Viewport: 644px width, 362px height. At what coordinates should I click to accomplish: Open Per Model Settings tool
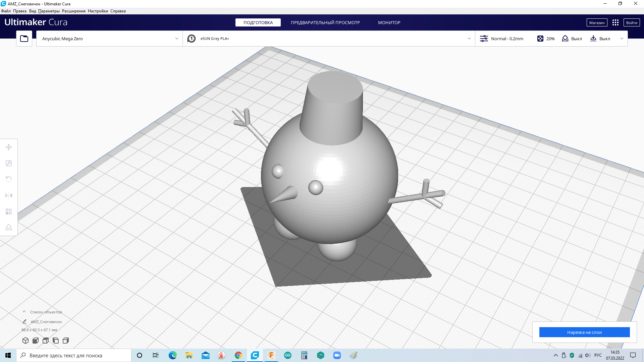coord(9,212)
